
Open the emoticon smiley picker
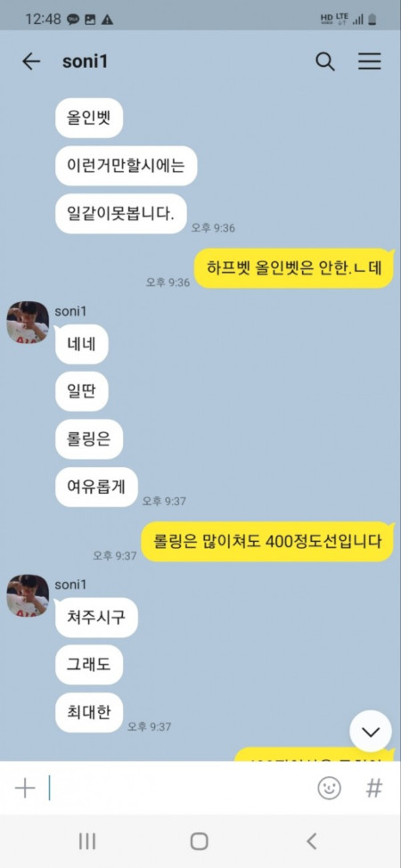pos(329,788)
